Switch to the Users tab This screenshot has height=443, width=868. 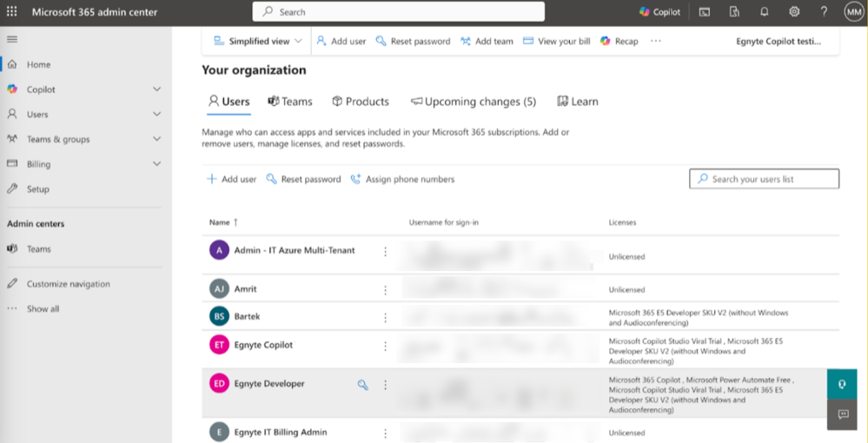click(229, 102)
